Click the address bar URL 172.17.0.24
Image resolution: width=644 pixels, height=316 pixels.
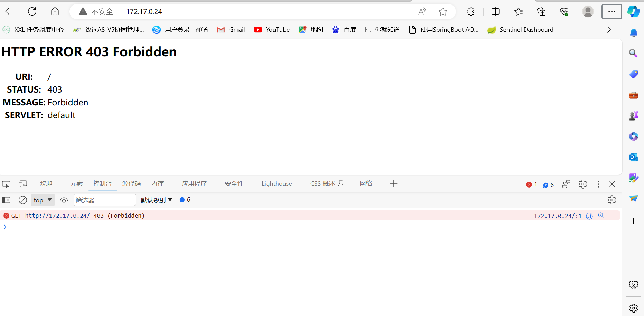[144, 12]
